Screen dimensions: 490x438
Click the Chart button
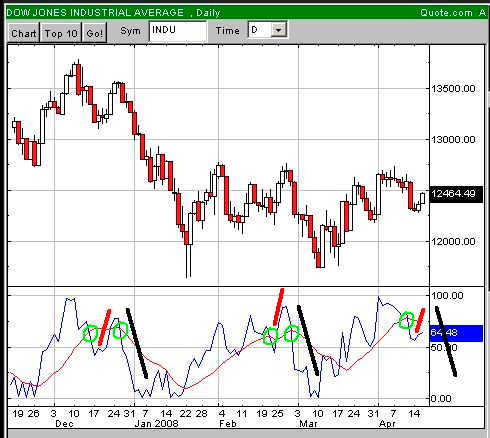pos(23,33)
